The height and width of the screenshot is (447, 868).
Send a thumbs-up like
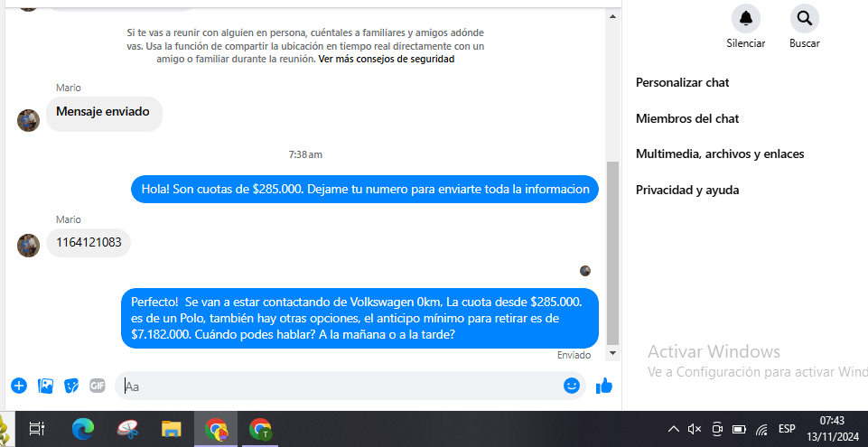click(x=604, y=386)
